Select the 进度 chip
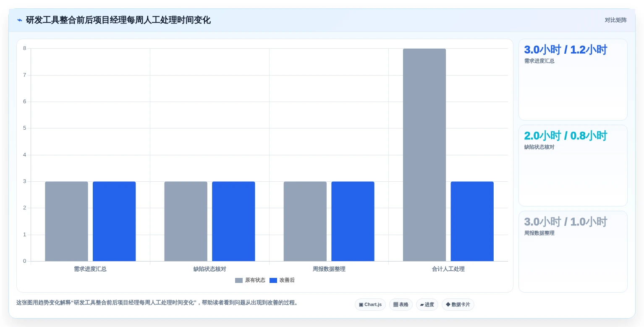644x327 pixels. pos(427,305)
